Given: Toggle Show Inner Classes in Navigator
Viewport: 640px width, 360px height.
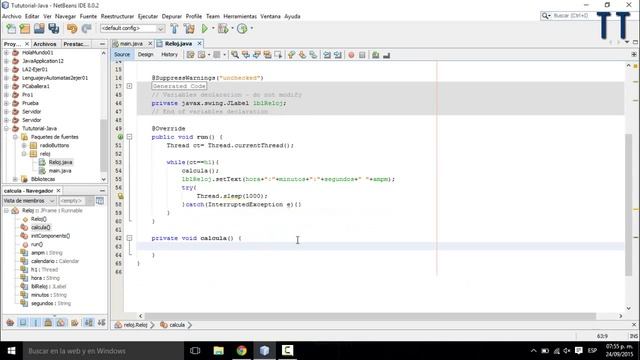Looking at the screenshot, I should (61, 323).
